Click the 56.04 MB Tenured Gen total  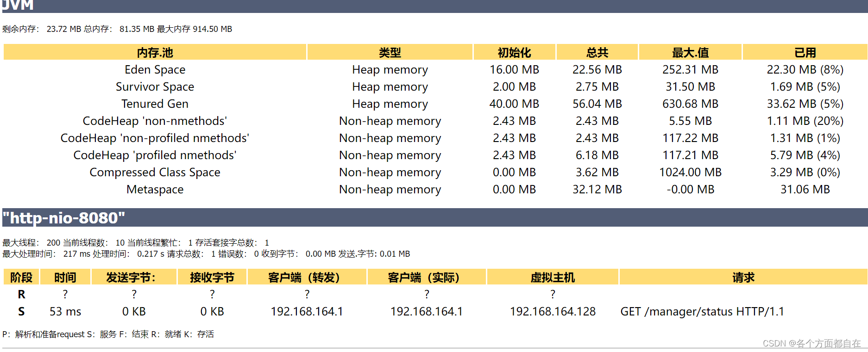click(x=597, y=104)
